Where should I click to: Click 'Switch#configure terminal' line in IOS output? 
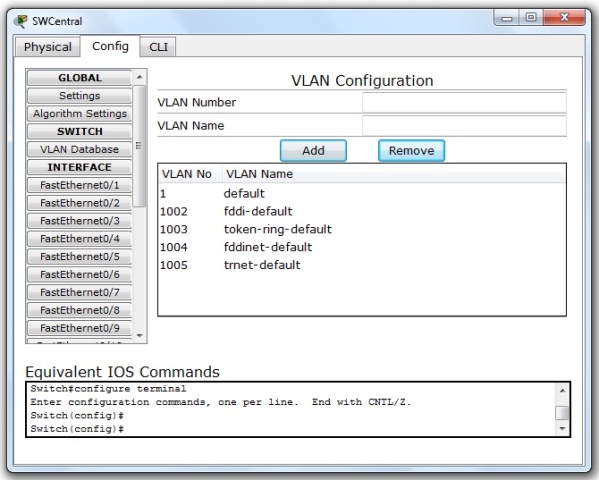pos(108,389)
